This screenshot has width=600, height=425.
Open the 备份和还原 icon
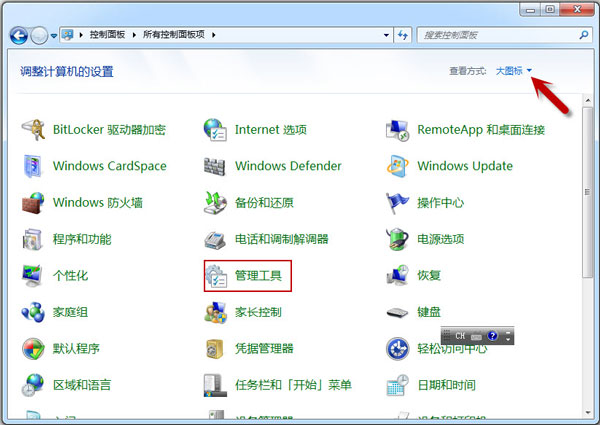[x=215, y=203]
